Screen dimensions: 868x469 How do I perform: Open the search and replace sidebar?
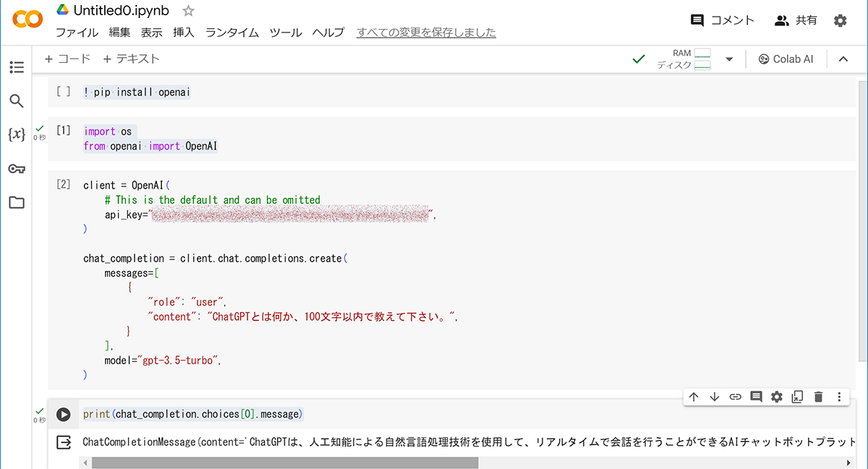pyautogui.click(x=17, y=101)
